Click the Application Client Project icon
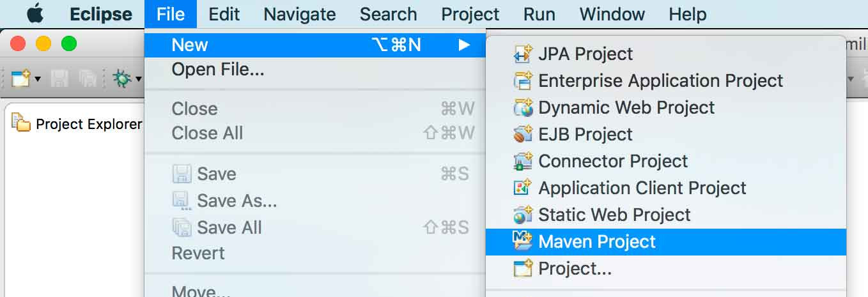868x297 pixels. [523, 188]
